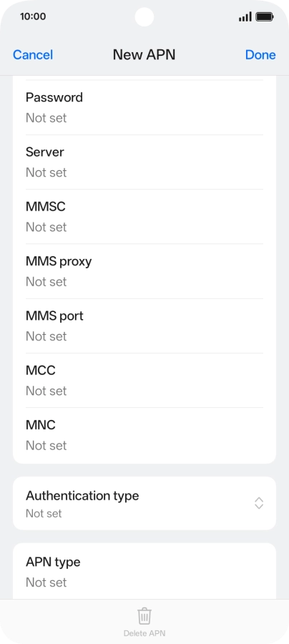Set the Server value
Viewport: 289px width, 644px height.
click(144, 162)
